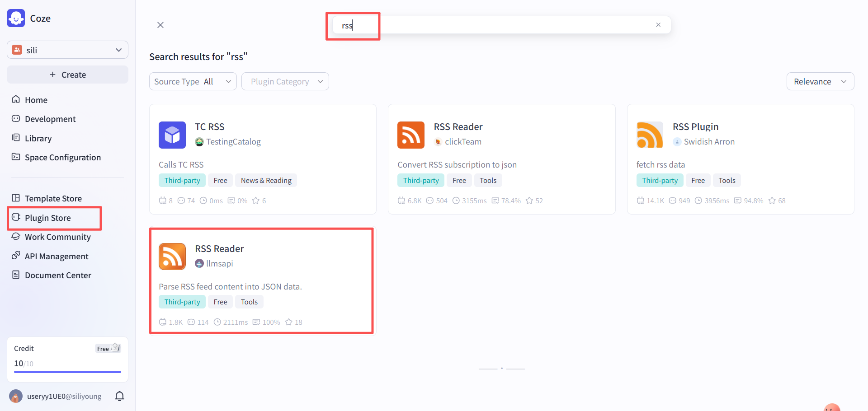Image resolution: width=868 pixels, height=411 pixels.
Task: Click the clickTeam author name
Action: coord(463,142)
